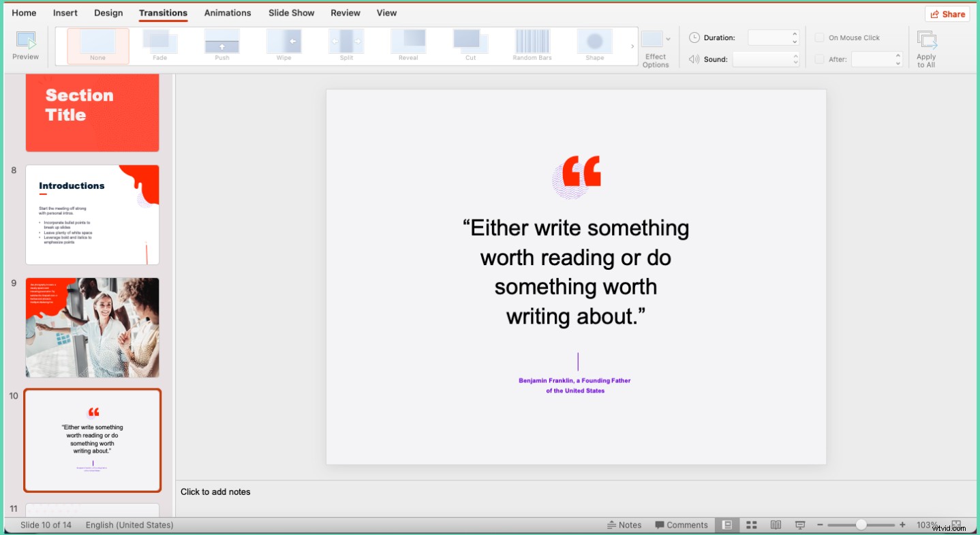Enable the On Mouse Click checkbox
Image resolution: width=980 pixels, height=535 pixels.
[x=819, y=37]
